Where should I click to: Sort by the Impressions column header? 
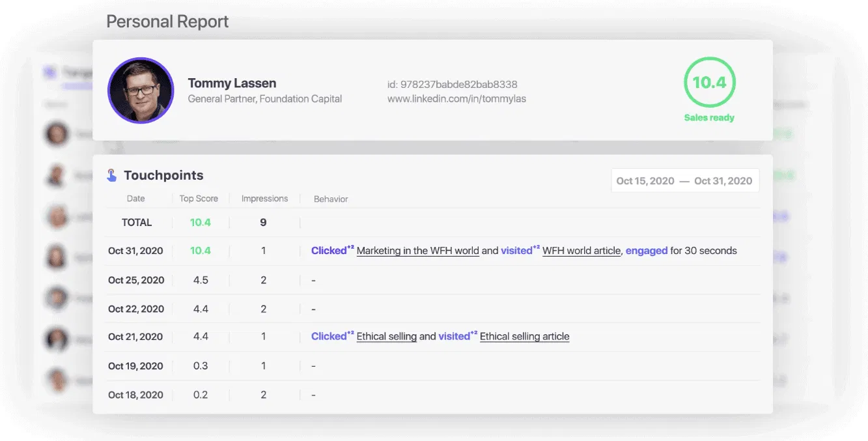point(263,199)
